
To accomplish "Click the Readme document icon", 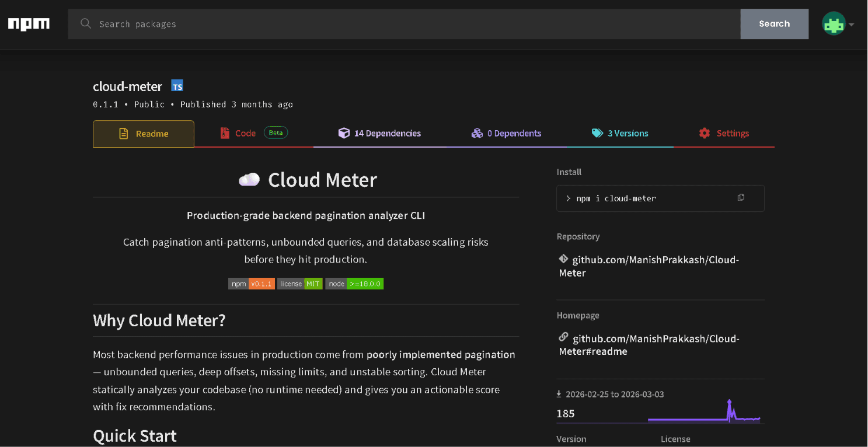I will [124, 134].
